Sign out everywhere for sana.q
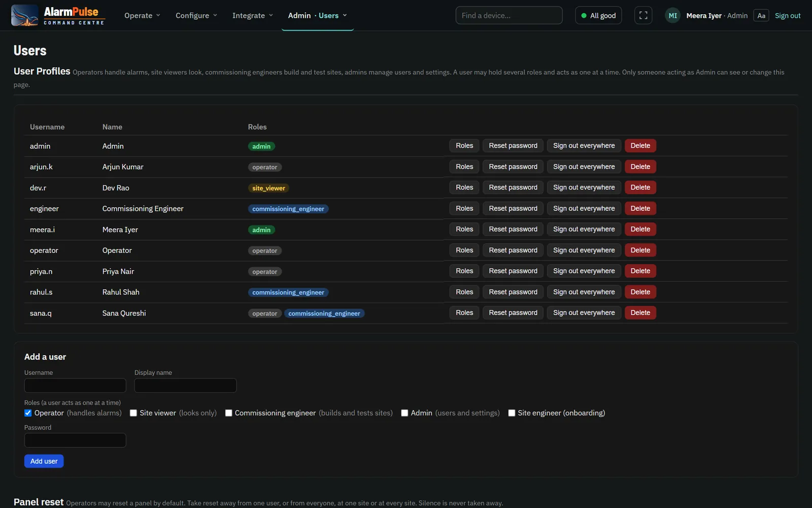The image size is (812, 508). [584, 313]
